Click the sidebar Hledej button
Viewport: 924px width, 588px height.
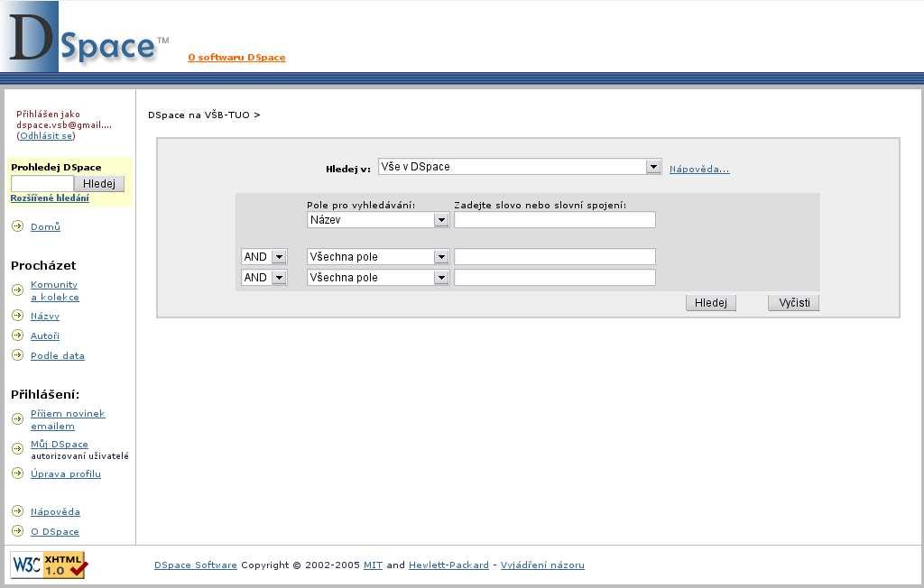(99, 184)
